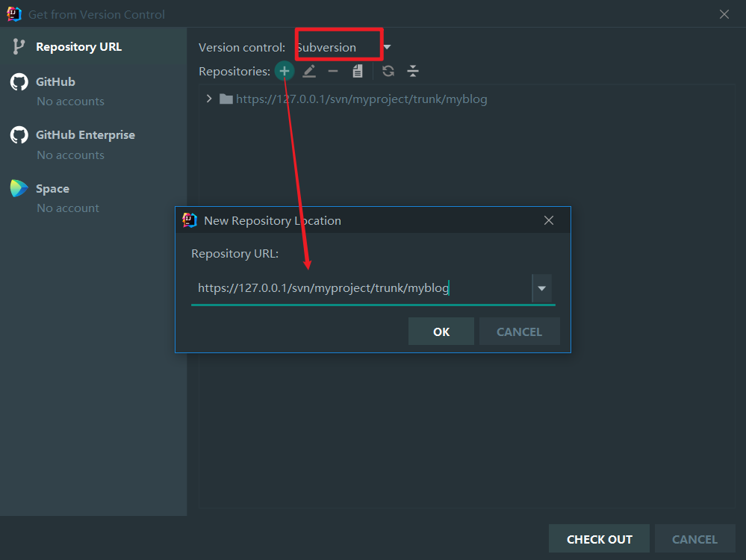
Task: Close the Get from Version Control window
Action: pos(724,14)
